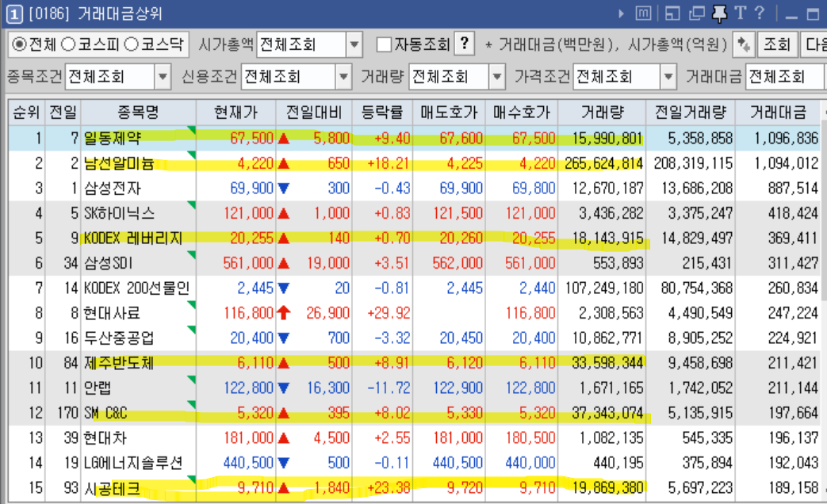Click the 매수호가 column header
The image size is (827, 504).
pyautogui.click(x=522, y=112)
